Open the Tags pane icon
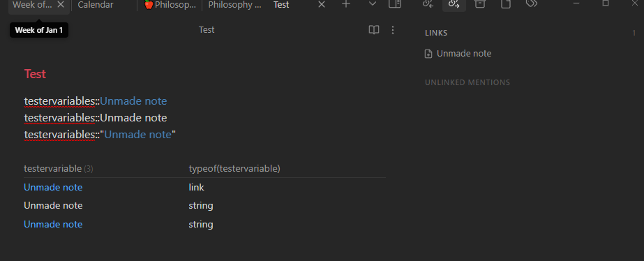 [x=532, y=3]
